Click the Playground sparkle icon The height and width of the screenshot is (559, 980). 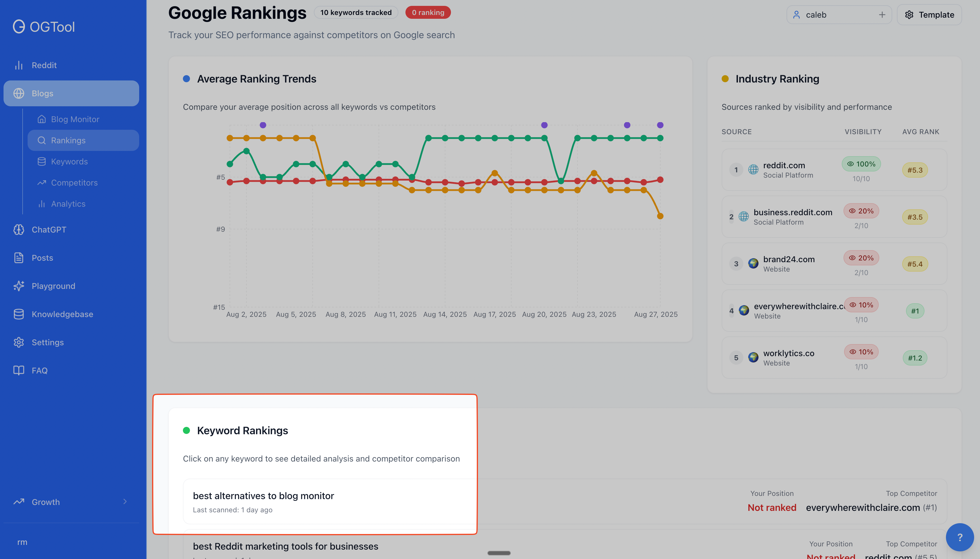(x=19, y=286)
